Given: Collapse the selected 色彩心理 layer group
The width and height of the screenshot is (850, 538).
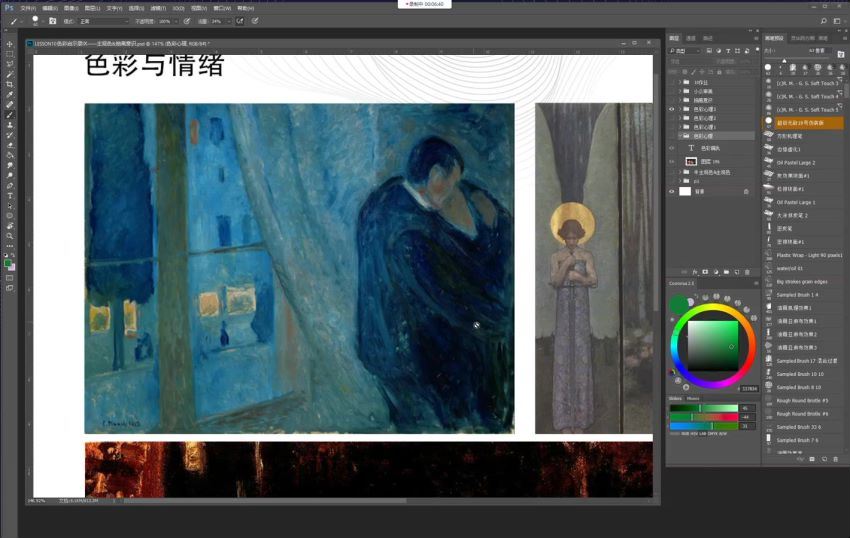Looking at the screenshot, I should (x=680, y=136).
